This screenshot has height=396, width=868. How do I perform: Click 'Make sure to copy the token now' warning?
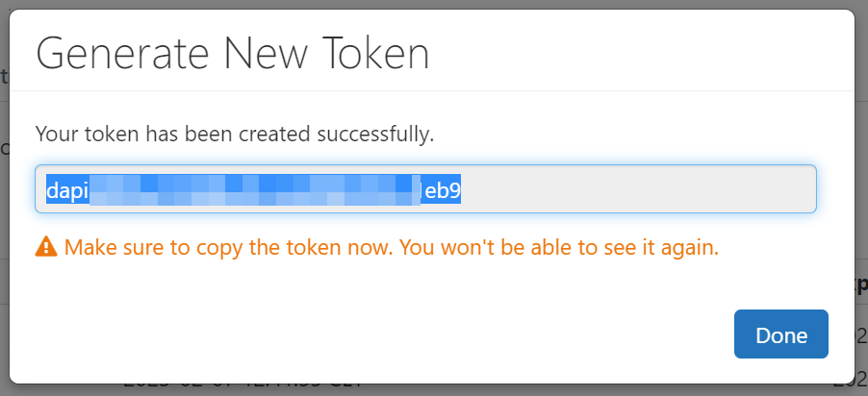[x=228, y=247]
